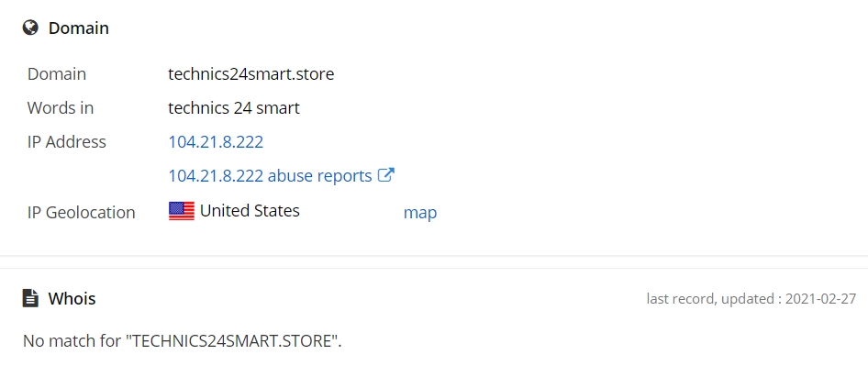Click the United States flag icon
The width and height of the screenshot is (868, 366).
(x=182, y=211)
